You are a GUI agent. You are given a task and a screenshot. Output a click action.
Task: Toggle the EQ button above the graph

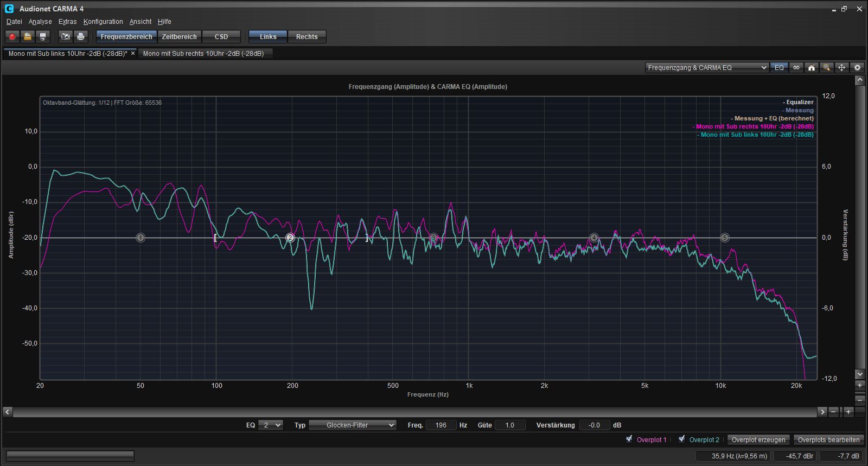pos(779,68)
